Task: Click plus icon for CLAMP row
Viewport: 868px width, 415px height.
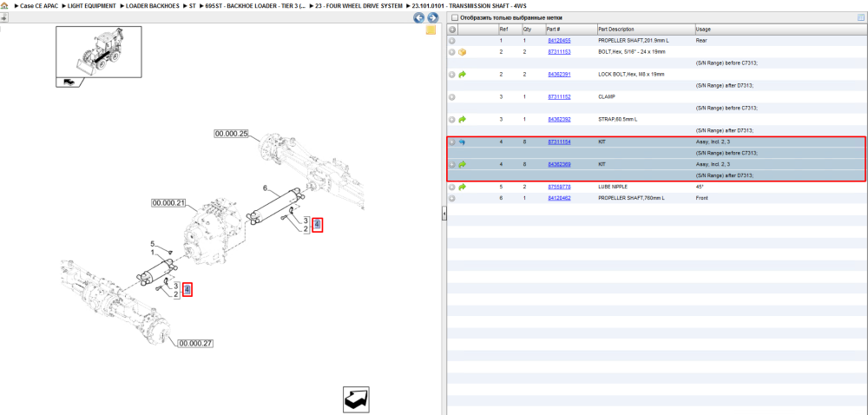Action: (452, 97)
